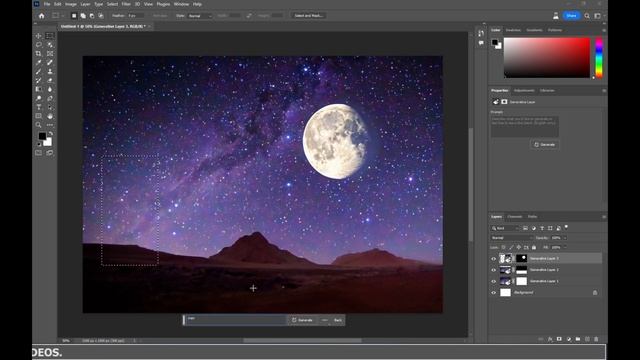This screenshot has height=360, width=640.
Task: Open the Kind filter dropdown in Layers
Action: 505,228
